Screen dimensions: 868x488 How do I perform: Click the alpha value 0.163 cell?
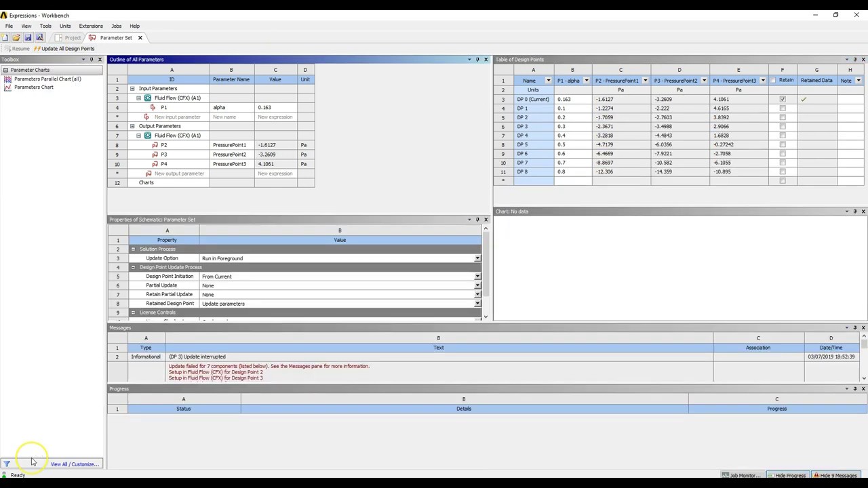click(275, 108)
